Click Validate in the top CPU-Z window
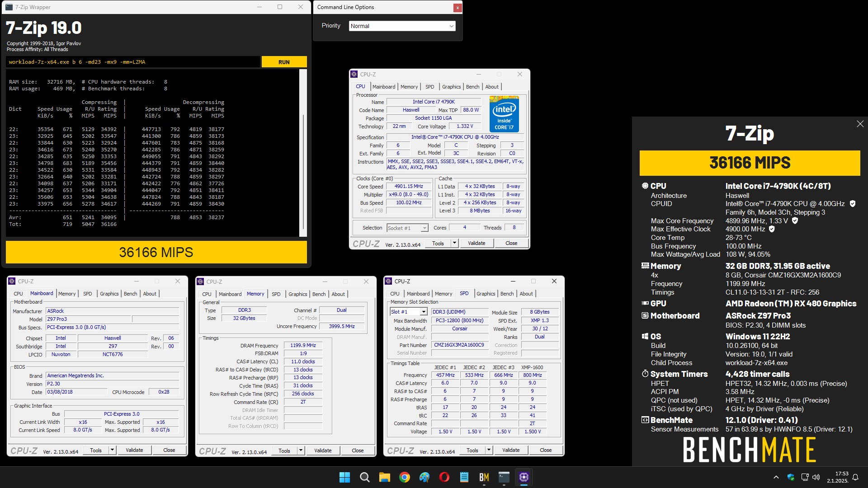Image resolution: width=868 pixels, height=488 pixels. click(476, 243)
